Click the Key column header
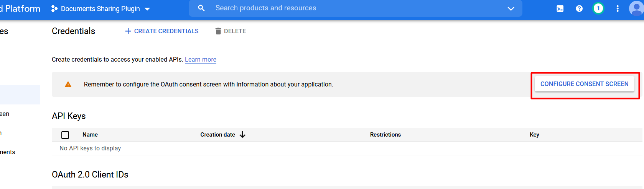The image size is (644, 189). coord(534,135)
